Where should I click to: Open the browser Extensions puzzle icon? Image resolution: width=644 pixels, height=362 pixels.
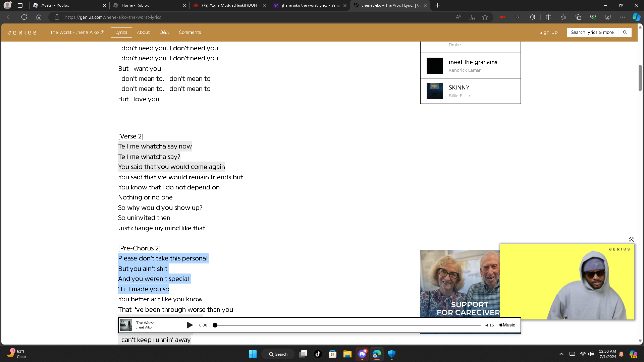532,17
